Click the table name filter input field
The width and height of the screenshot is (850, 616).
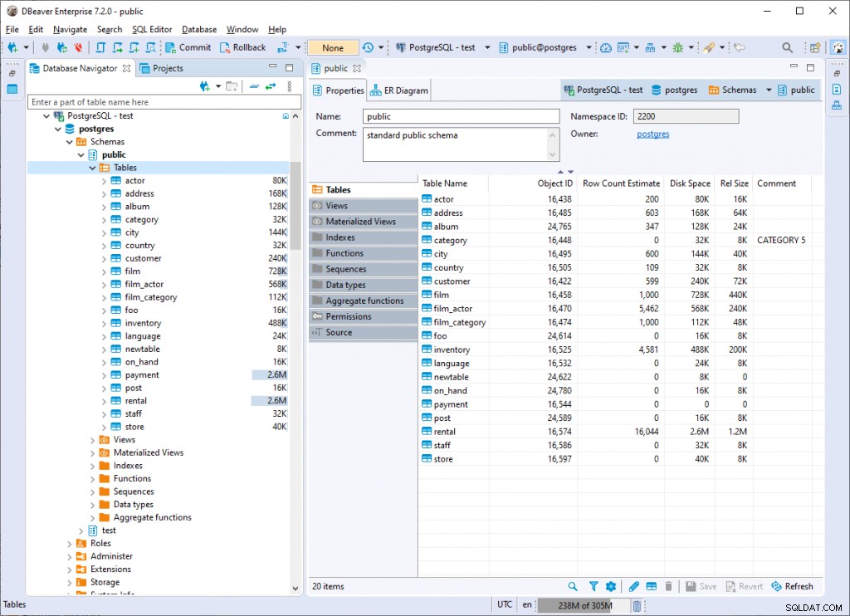point(164,102)
